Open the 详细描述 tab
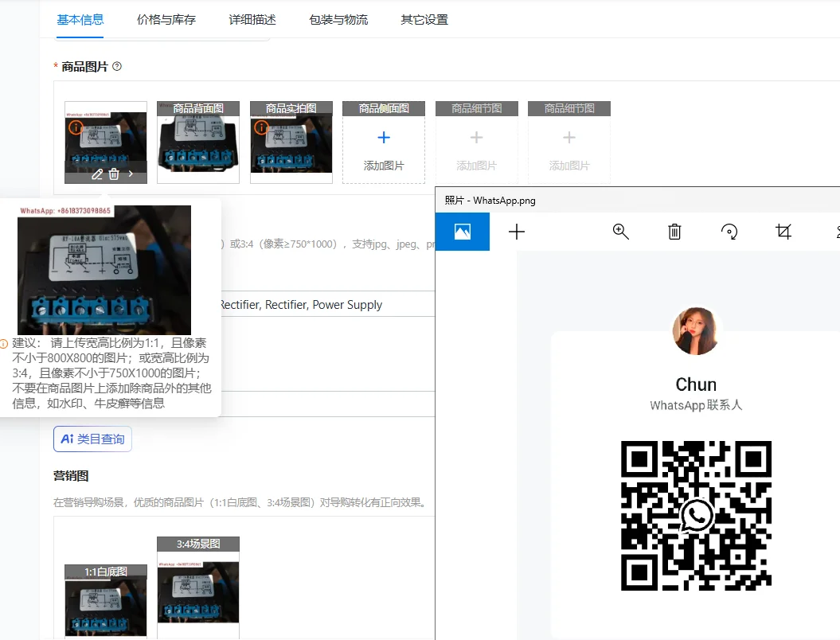 [252, 19]
